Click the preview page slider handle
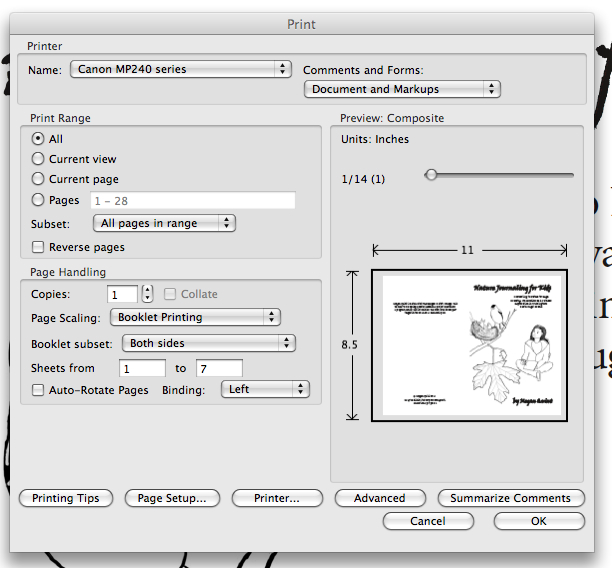Viewport: 612px width, 568px height. [431, 174]
